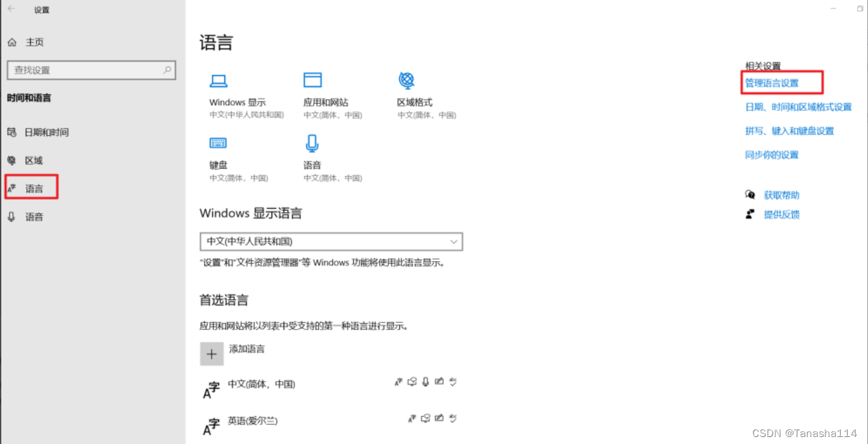Click display-language feature icon on 英语(爱尔兰) row
This screenshot has width=868, height=444.
coord(412,418)
